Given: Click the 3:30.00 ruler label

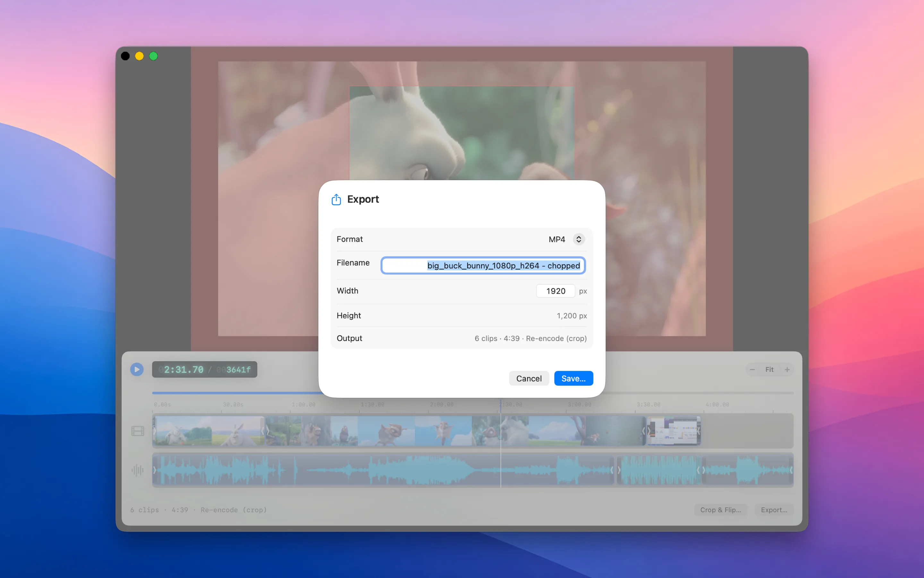Looking at the screenshot, I should click(x=648, y=405).
